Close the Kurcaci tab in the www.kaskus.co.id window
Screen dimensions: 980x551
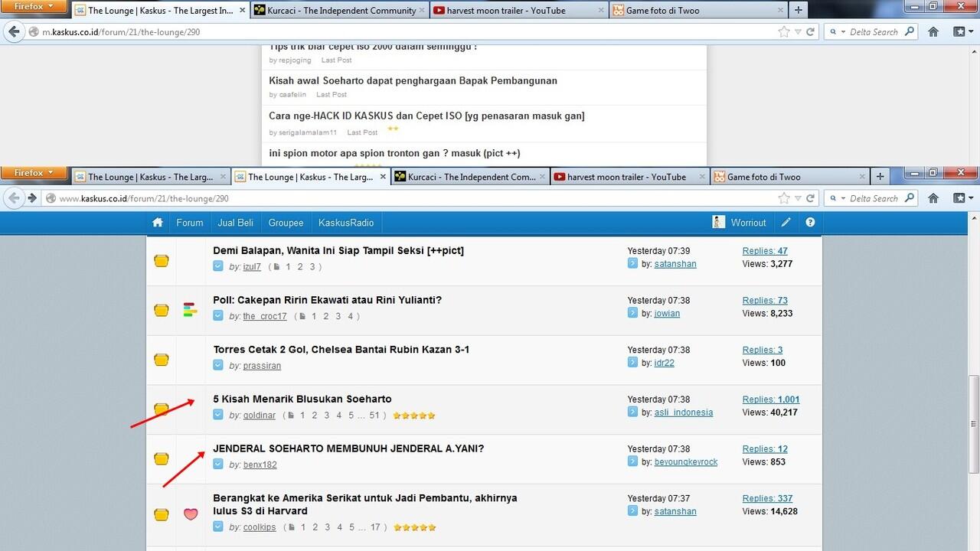543,177
